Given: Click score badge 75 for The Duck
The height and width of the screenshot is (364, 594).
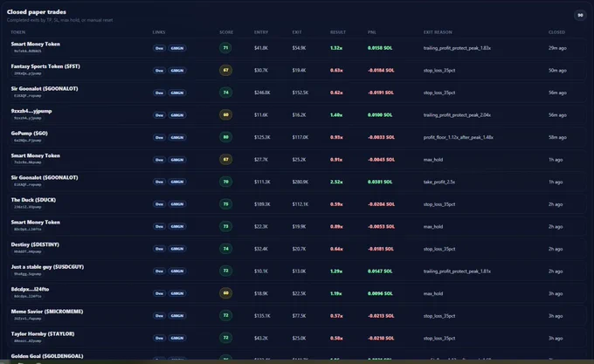Looking at the screenshot, I should pos(225,204).
